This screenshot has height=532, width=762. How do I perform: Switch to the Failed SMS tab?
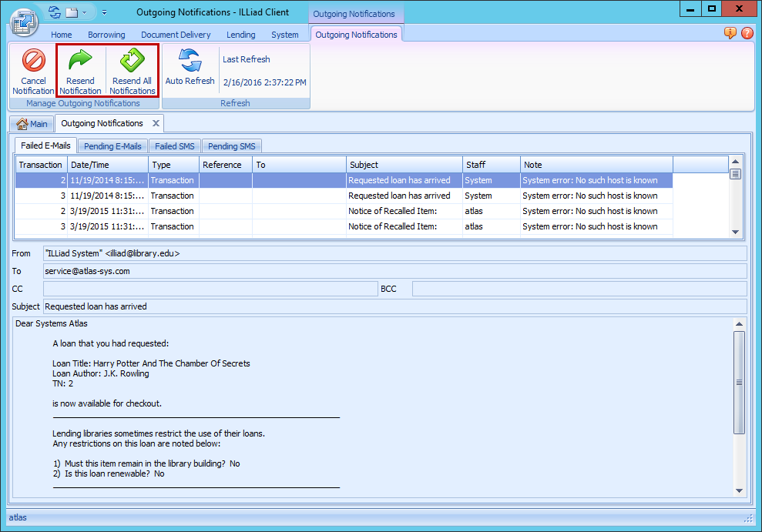[175, 146]
